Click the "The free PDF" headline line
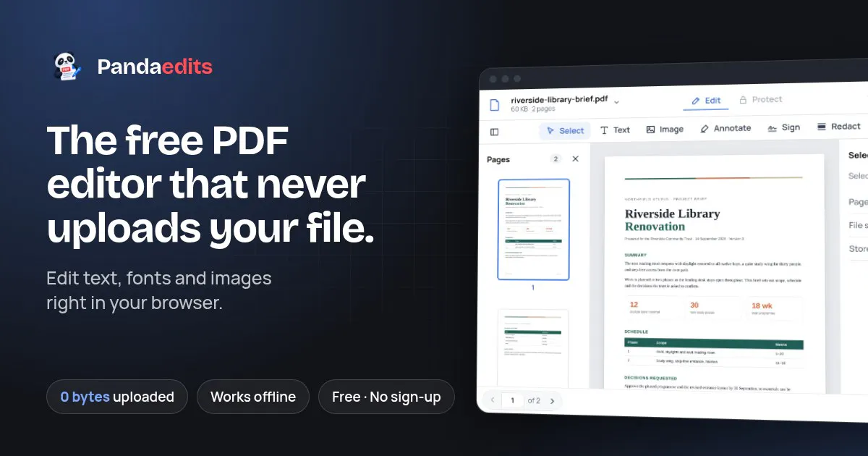Viewport: 868px width, 456px height. pos(168,140)
